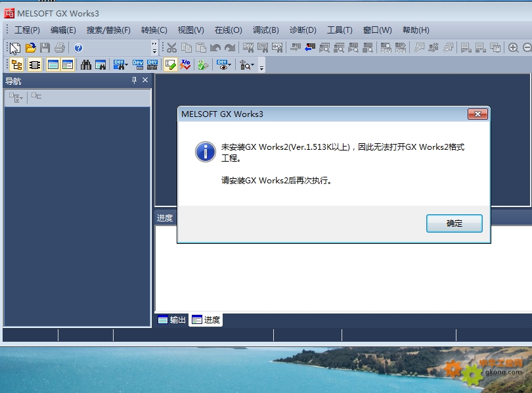Click the Dev network diagram icon
The image size is (532, 393).
152,65
